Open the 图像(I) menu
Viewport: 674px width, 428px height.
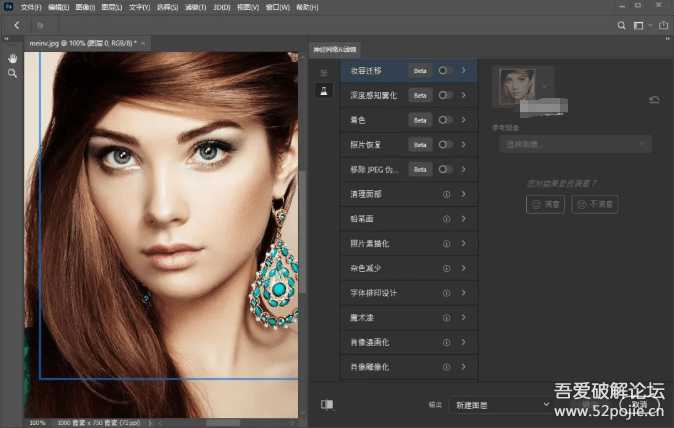pos(85,7)
